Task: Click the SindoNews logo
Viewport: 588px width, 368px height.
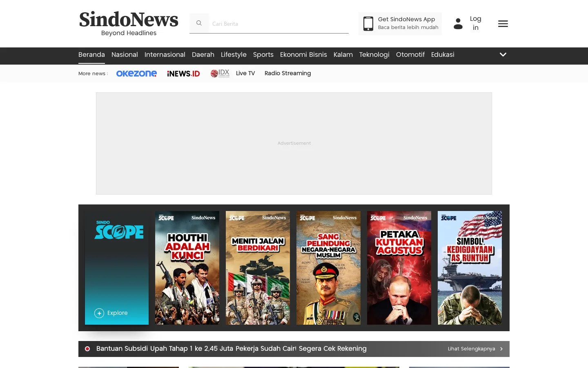Action: click(129, 24)
